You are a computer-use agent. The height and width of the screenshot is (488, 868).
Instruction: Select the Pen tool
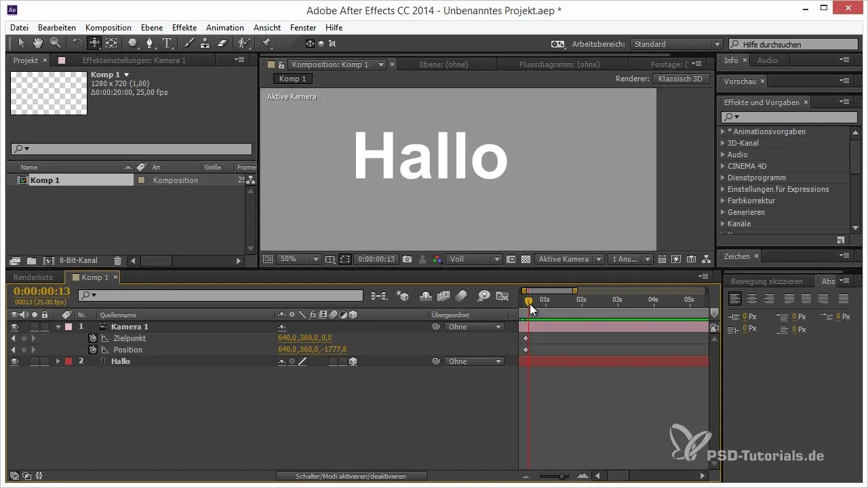click(x=150, y=43)
